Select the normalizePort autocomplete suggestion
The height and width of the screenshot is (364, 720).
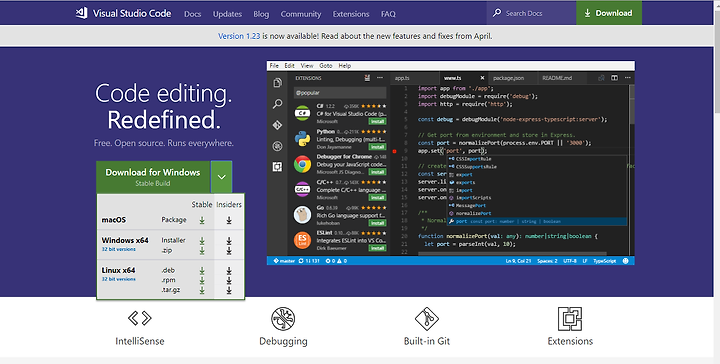pos(537,213)
